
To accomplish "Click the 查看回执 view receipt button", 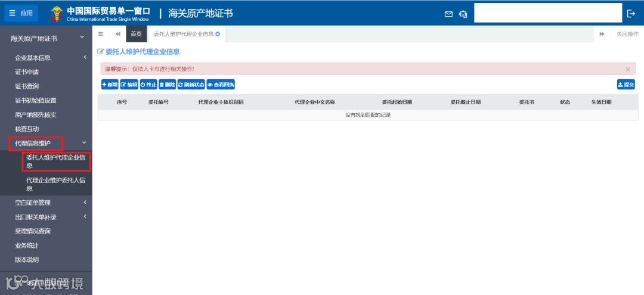I will click(221, 85).
